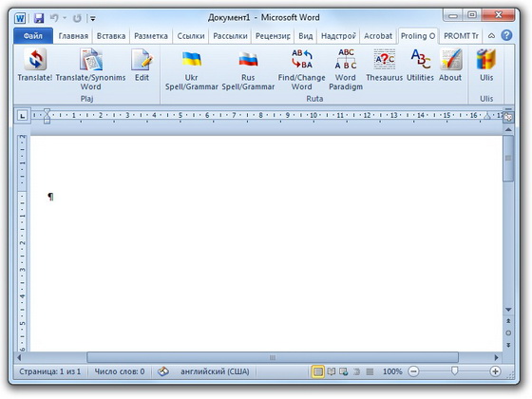532x399 pixels.
Task: Switch to the Вид tab
Action: [x=305, y=36]
